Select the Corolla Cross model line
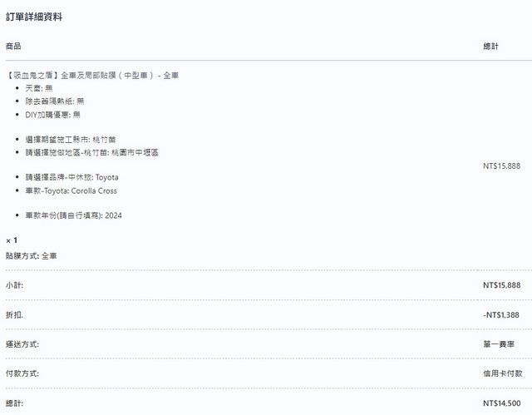Screen dimensions: 532x415 point(71,190)
